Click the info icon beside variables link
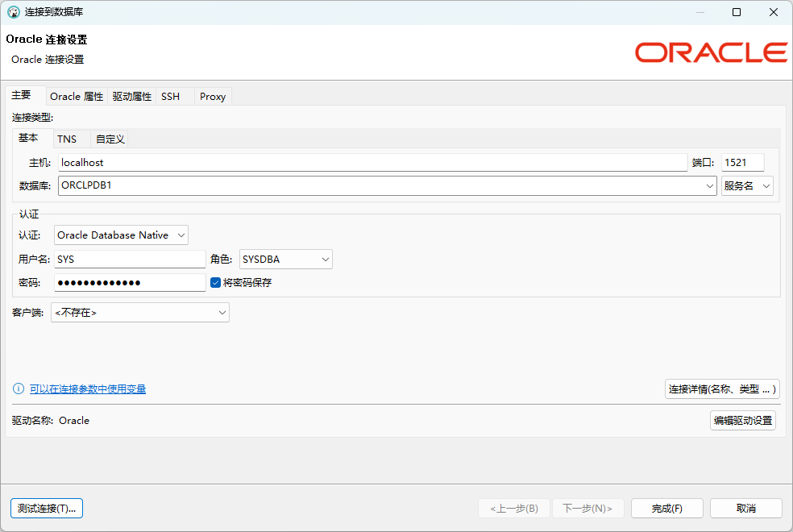Screen dimensions: 793x532 pyautogui.click(x=19, y=389)
